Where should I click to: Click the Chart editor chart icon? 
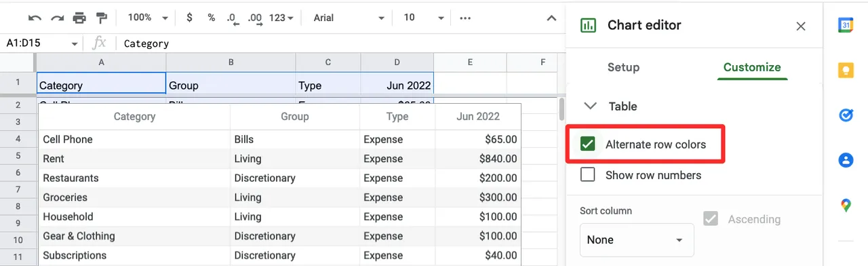click(x=588, y=26)
